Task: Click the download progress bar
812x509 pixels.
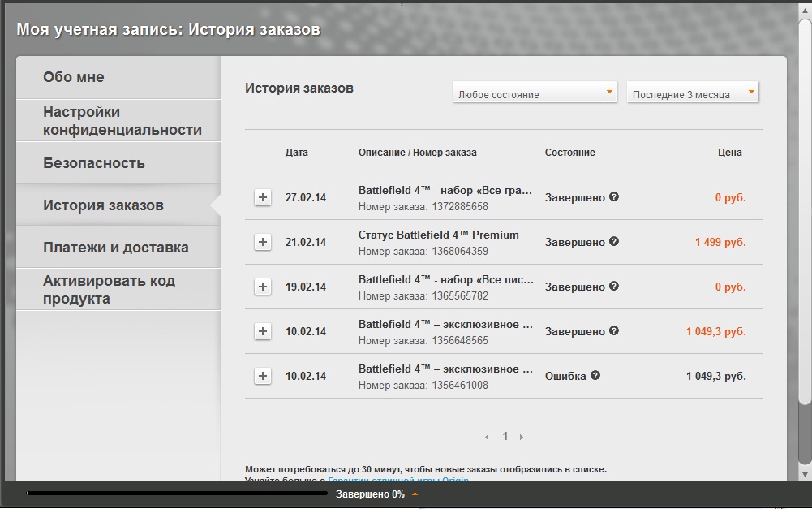Action: click(x=177, y=494)
